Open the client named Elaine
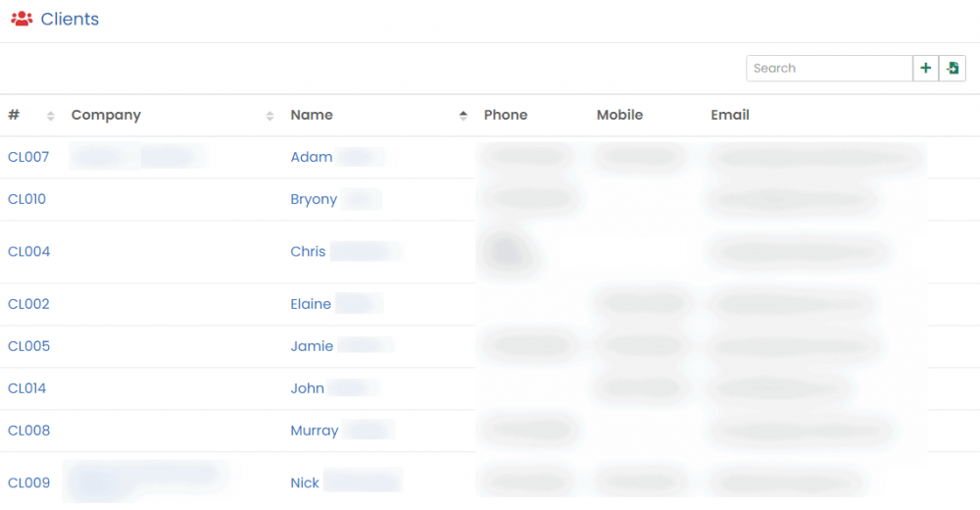The image size is (980, 510). 311,304
